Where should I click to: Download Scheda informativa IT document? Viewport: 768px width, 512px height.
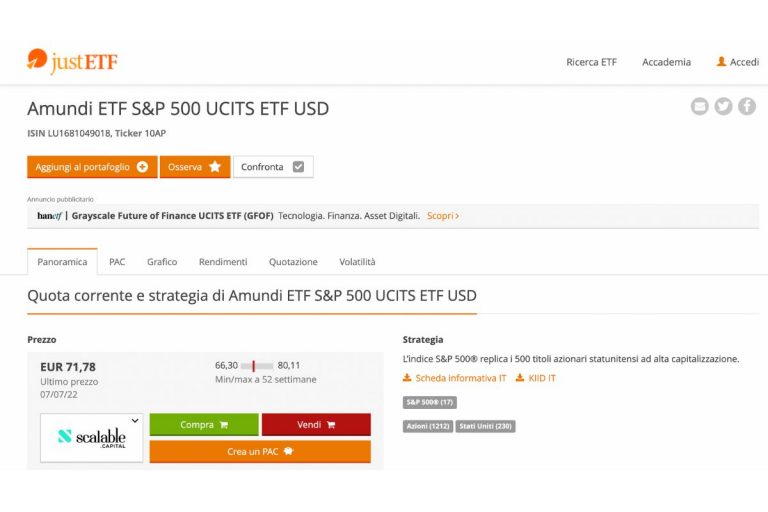455,378
